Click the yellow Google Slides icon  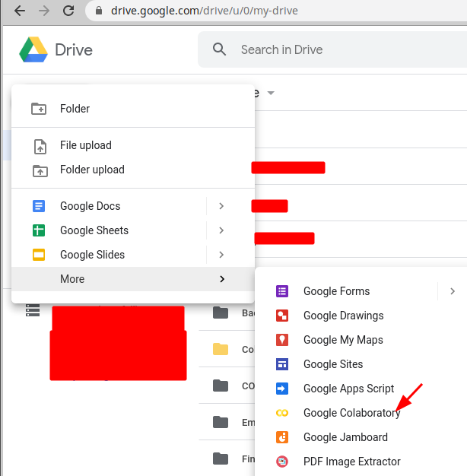coord(39,255)
